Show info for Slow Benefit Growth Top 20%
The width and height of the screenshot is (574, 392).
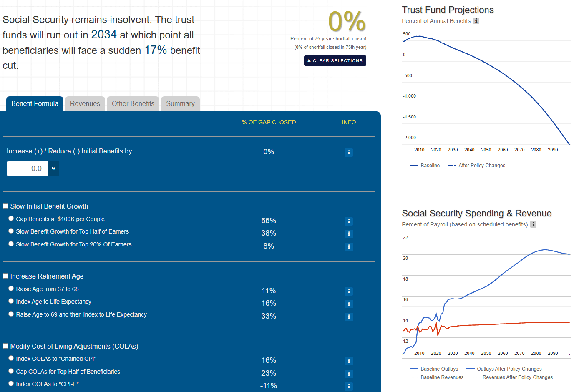(x=349, y=246)
